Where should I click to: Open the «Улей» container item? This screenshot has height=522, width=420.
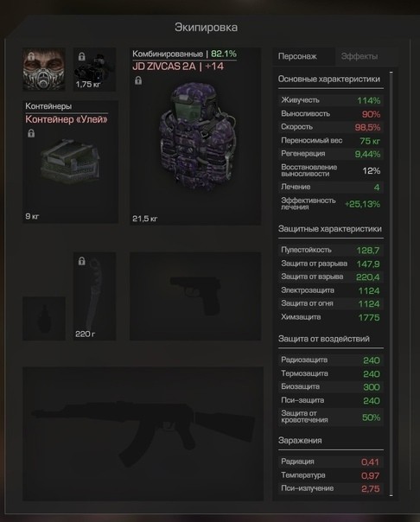coord(70,162)
